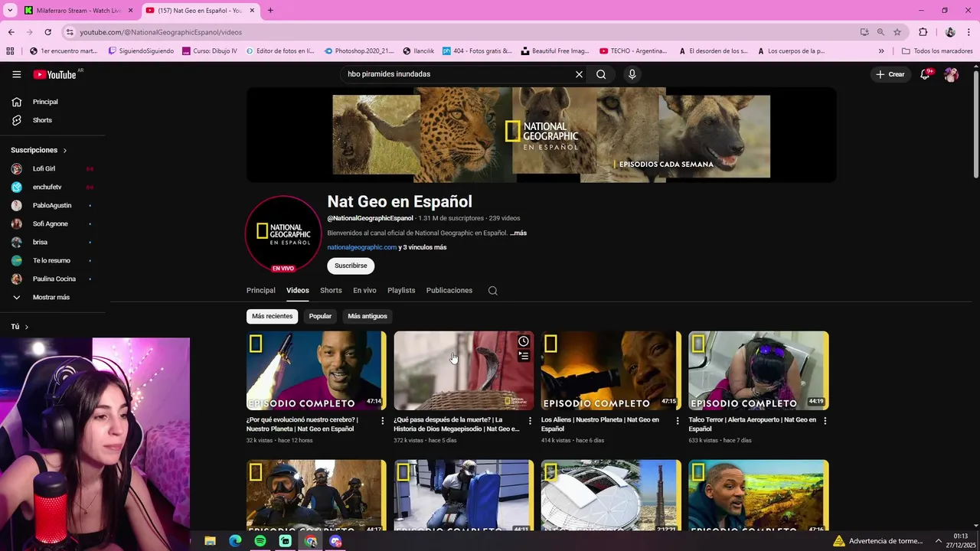This screenshot has height=551, width=980.
Task: Open options for Talco Terror video
Action: coord(825,421)
